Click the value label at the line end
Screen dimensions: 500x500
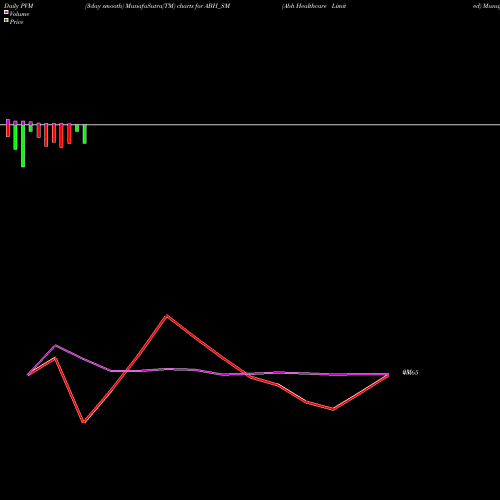click(410, 373)
